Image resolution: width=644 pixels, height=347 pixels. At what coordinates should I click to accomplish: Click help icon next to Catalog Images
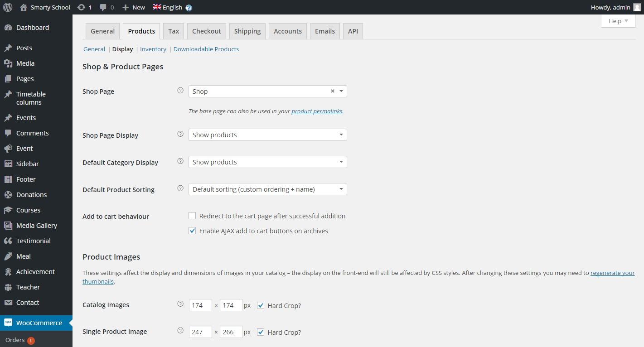pos(180,304)
